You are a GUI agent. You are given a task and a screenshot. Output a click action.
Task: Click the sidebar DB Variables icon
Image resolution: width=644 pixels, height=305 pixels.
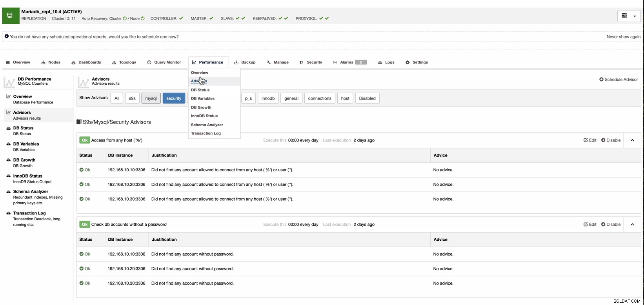pos(9,144)
